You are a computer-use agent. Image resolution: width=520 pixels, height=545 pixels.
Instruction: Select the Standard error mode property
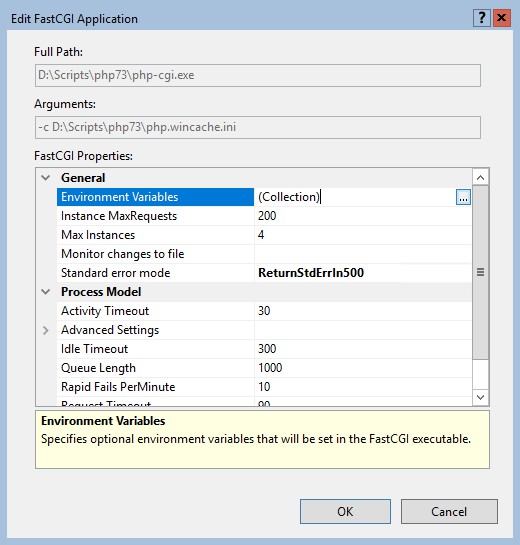tap(155, 273)
